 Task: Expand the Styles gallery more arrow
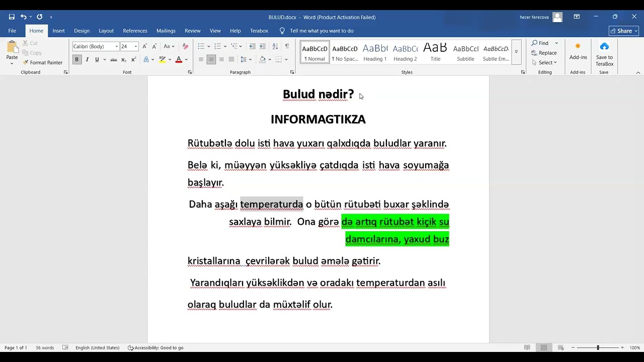tap(516, 52)
